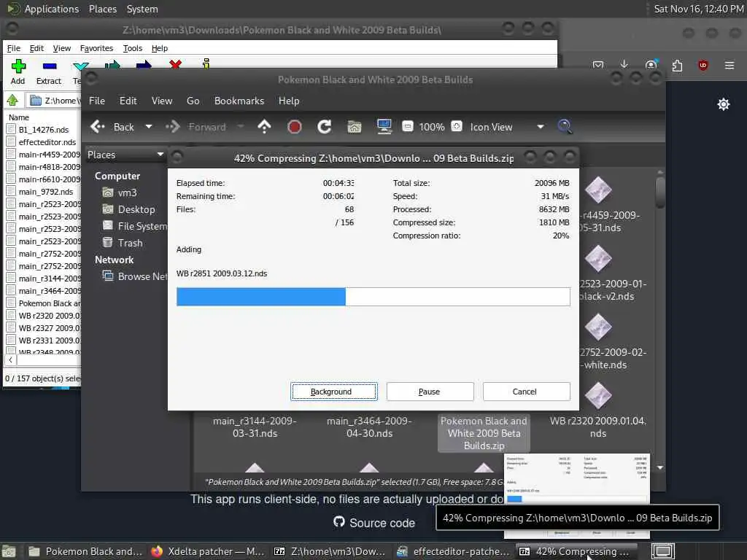The width and height of the screenshot is (747, 560).
Task: Click the compression progress bar
Action: coord(373,297)
